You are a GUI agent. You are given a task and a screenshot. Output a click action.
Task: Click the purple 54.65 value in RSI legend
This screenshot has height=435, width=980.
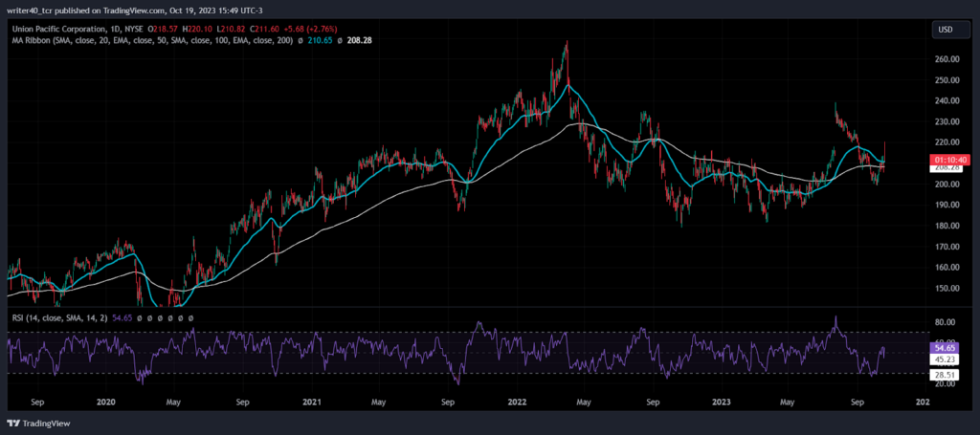(x=120, y=317)
